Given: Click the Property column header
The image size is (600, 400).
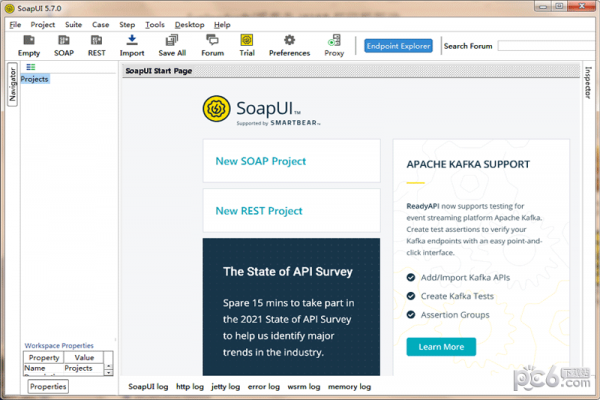Looking at the screenshot, I should [x=44, y=358].
